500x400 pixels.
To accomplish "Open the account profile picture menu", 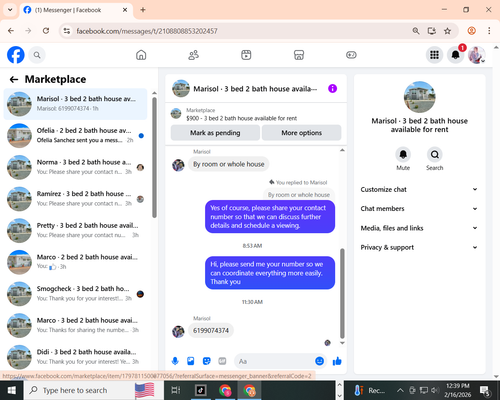I will [476, 55].
